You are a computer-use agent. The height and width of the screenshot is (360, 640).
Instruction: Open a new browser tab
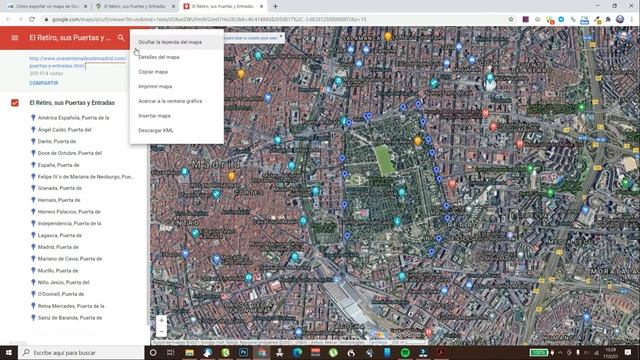[275, 7]
